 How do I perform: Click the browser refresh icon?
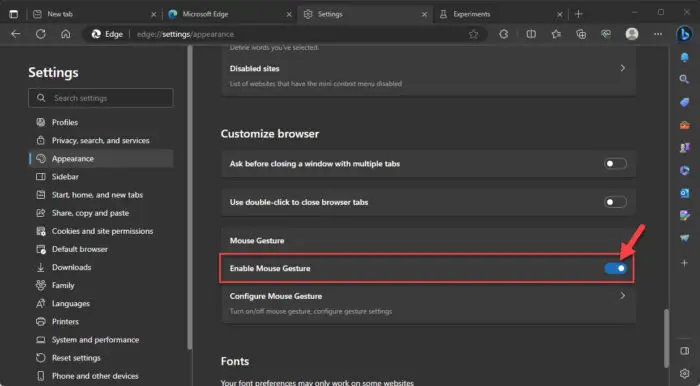point(41,34)
